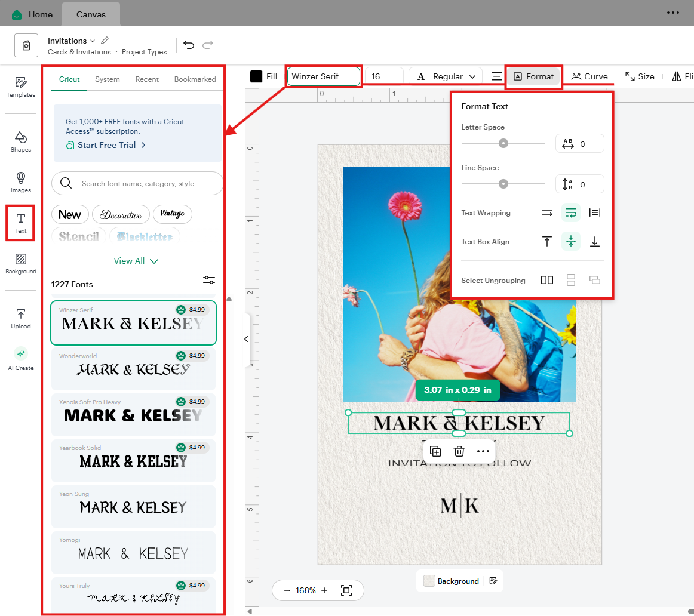Ungroup selection to letters
Image resolution: width=694 pixels, height=616 pixels.
pos(547,280)
